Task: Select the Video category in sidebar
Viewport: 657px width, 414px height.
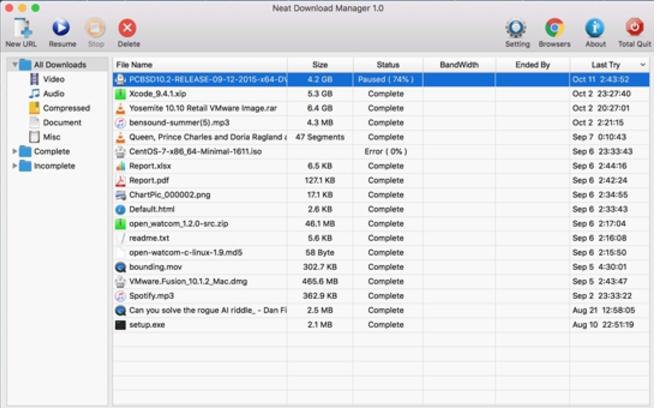Action: tap(53, 79)
